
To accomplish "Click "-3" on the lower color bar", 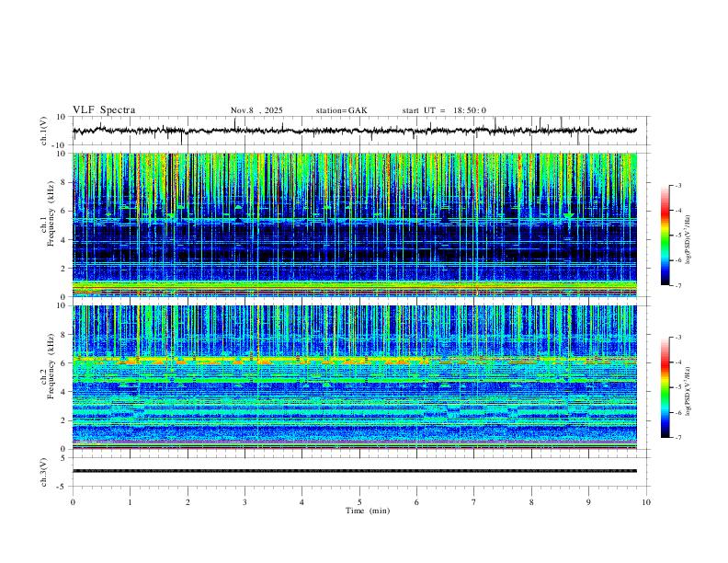I will (x=677, y=338).
